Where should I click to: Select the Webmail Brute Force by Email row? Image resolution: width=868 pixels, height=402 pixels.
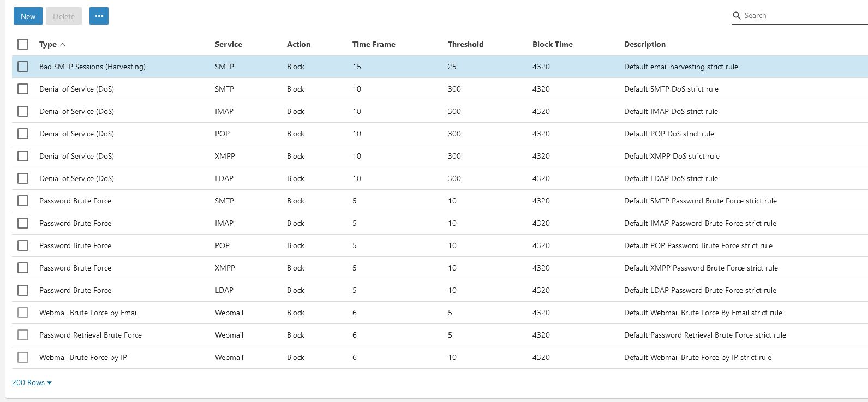pos(88,313)
